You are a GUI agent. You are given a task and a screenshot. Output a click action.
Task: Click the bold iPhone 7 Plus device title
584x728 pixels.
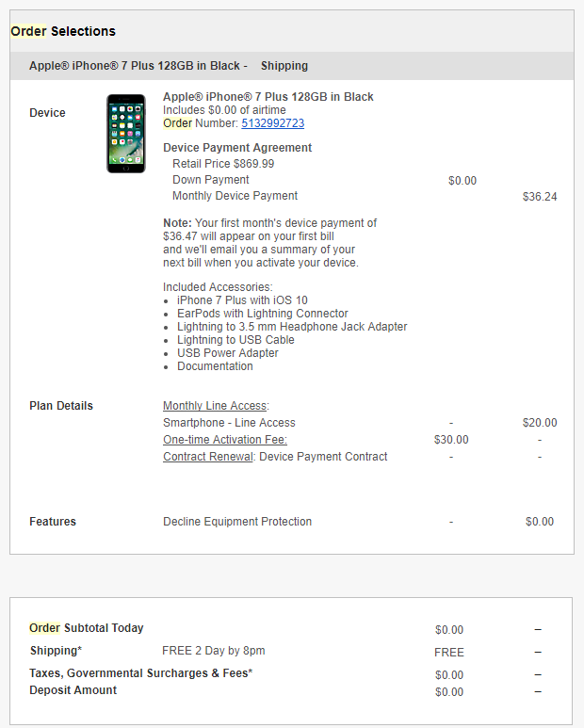(x=268, y=97)
